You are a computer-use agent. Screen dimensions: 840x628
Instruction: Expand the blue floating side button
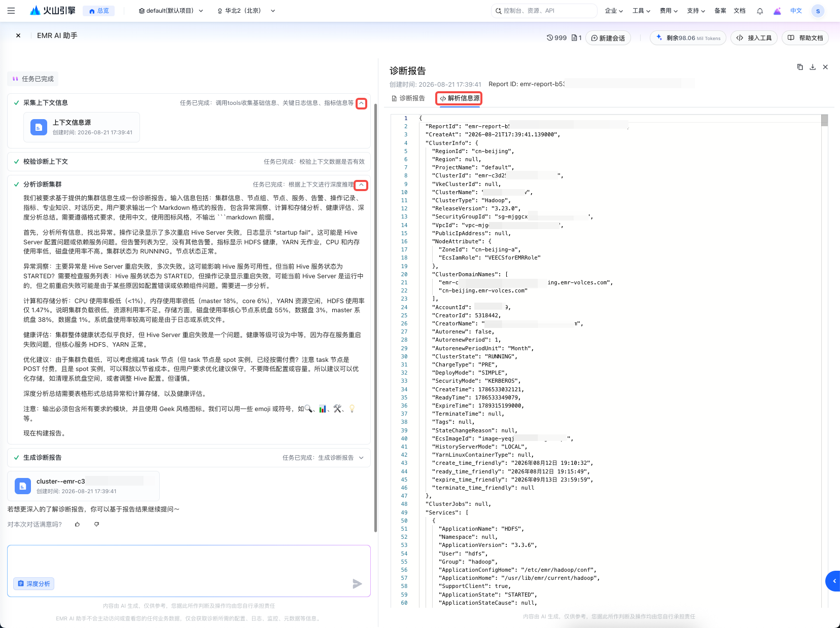833,581
